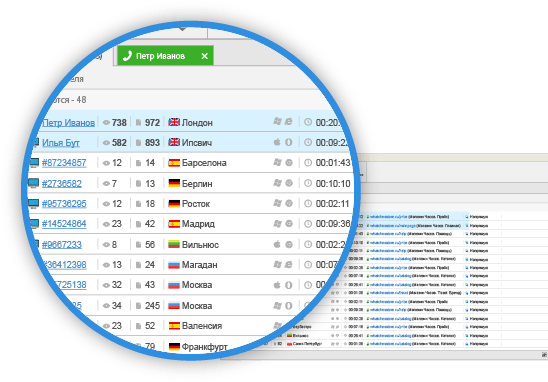
Task: Click the Windows OS icon in Лондон row
Action: coord(277,121)
